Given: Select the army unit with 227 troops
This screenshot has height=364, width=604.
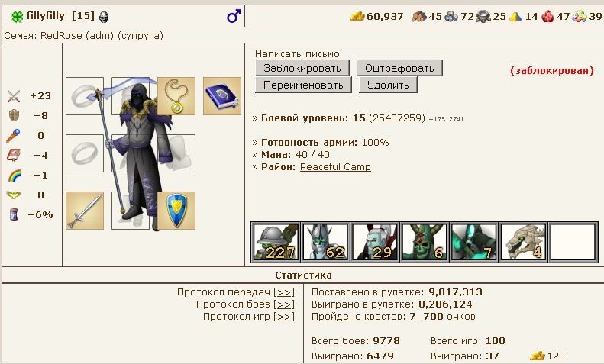Looking at the screenshot, I should coord(276,242).
